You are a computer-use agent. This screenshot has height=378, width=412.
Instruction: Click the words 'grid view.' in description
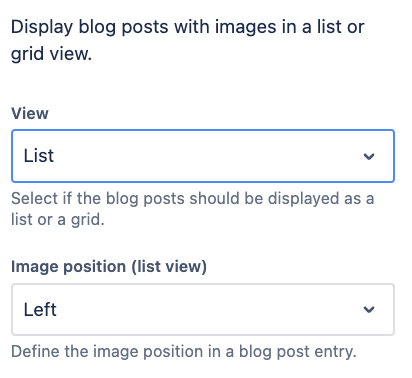click(51, 54)
